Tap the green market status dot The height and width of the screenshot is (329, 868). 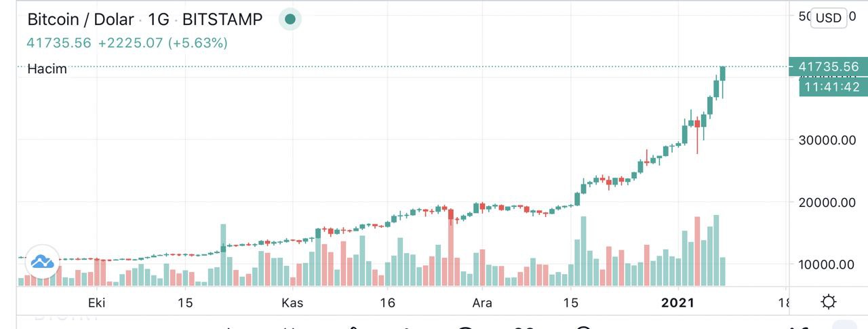coord(290,19)
